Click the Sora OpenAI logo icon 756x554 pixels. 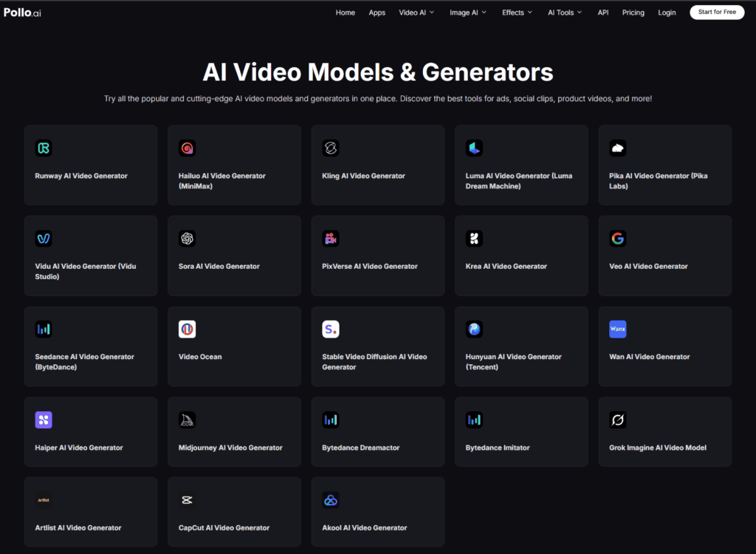187,239
